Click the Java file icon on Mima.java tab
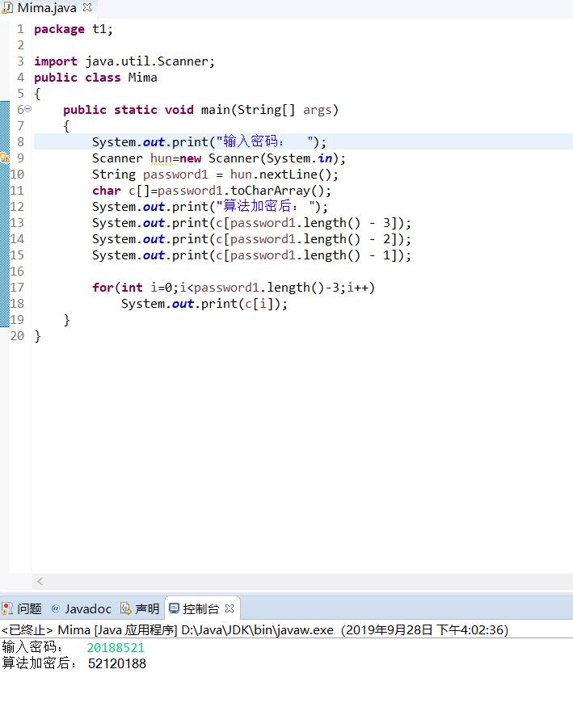 pyautogui.click(x=7, y=8)
